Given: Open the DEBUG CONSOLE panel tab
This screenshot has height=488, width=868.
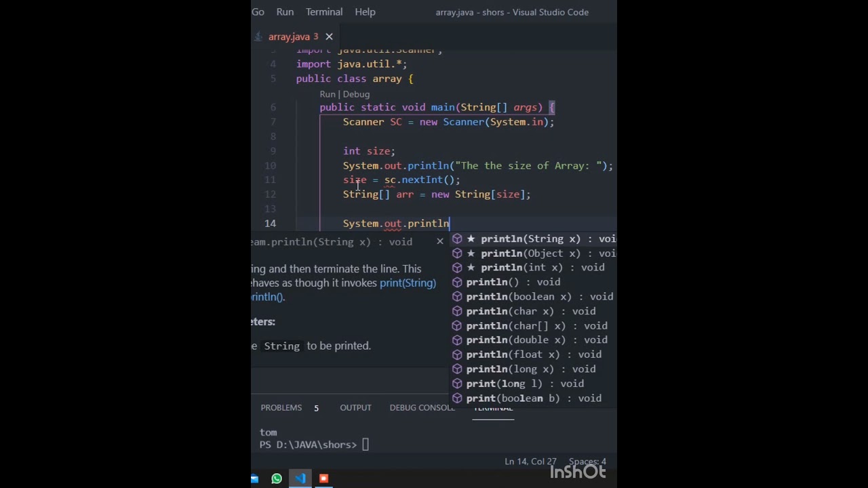Looking at the screenshot, I should pyautogui.click(x=422, y=407).
